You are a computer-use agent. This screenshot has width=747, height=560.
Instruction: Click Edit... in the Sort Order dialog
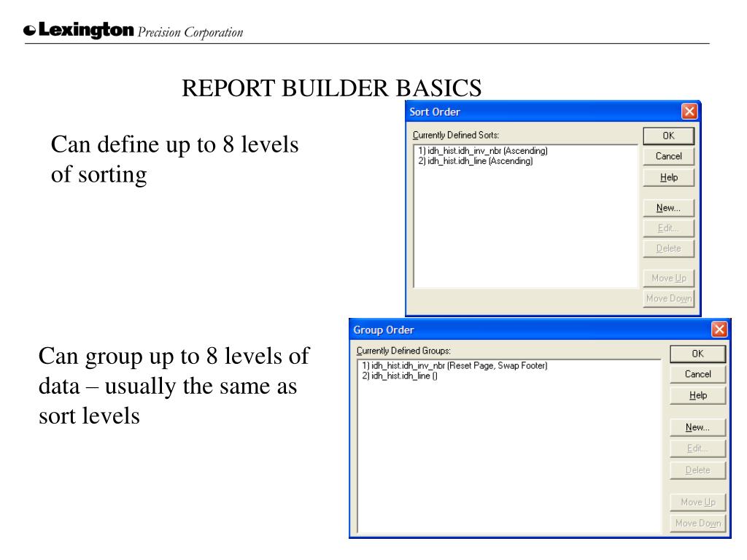point(668,228)
